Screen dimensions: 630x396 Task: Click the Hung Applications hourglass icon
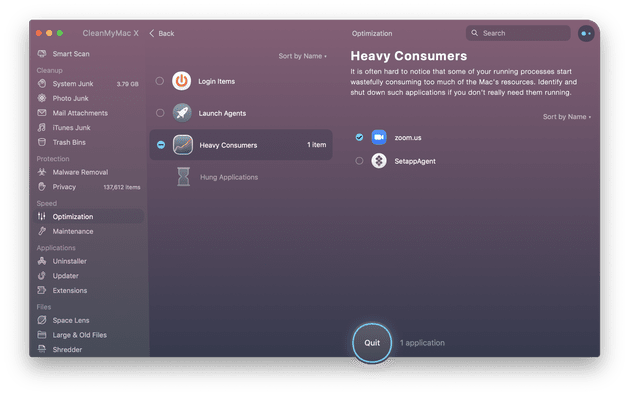tap(184, 177)
